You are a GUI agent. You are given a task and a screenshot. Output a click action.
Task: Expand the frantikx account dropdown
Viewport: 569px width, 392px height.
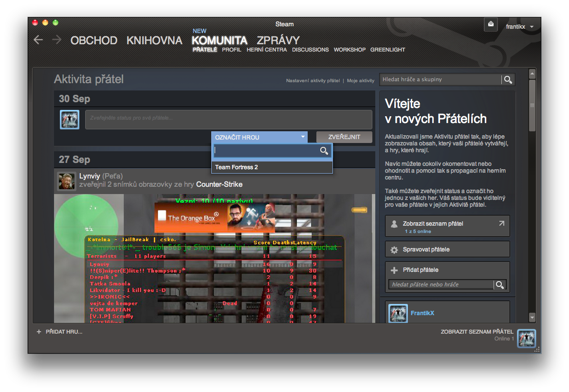532,27
